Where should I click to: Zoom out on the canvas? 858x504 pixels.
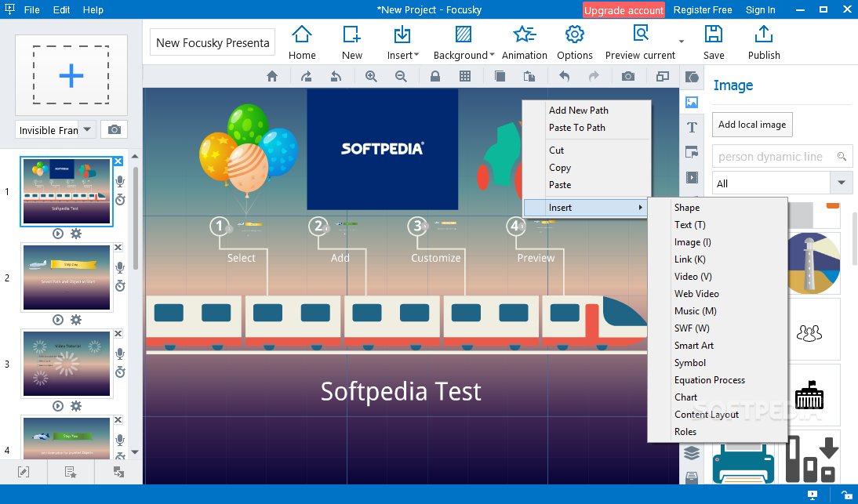(x=401, y=77)
